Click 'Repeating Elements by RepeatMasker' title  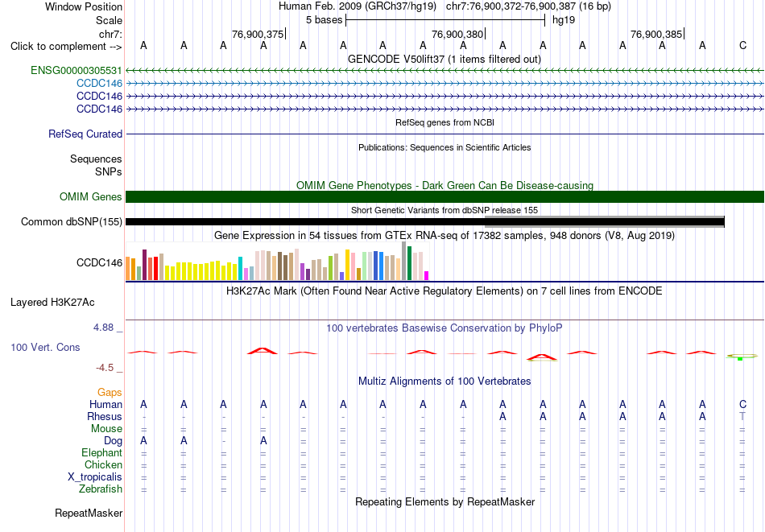445,502
